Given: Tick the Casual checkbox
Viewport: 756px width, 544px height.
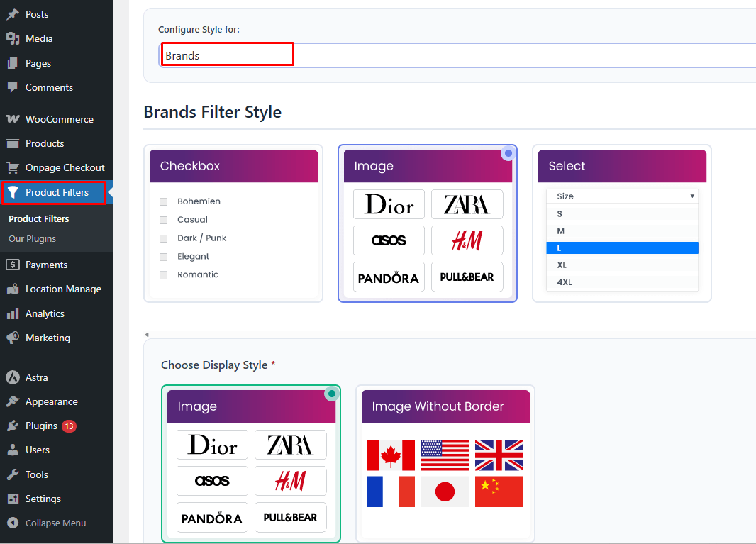Looking at the screenshot, I should 163,220.
